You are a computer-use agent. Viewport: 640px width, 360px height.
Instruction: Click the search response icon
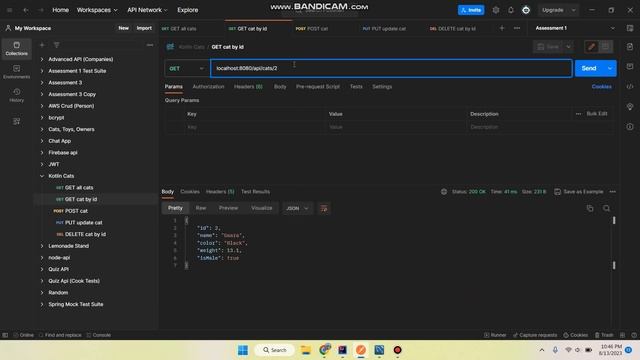pos(606,208)
